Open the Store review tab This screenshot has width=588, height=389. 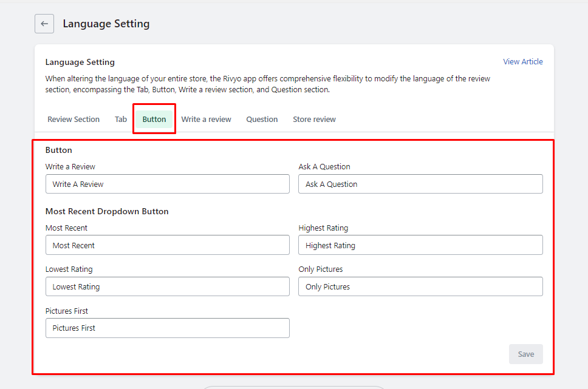[314, 119]
